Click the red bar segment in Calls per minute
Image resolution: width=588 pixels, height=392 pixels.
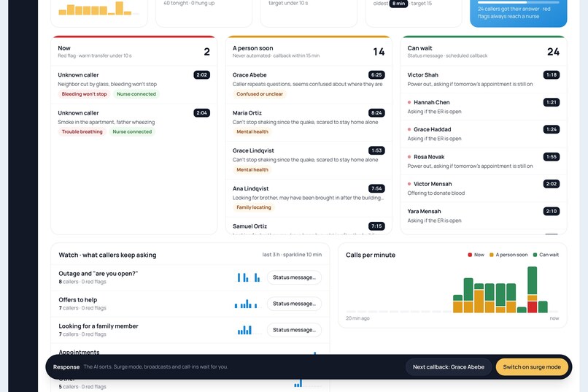532,307
